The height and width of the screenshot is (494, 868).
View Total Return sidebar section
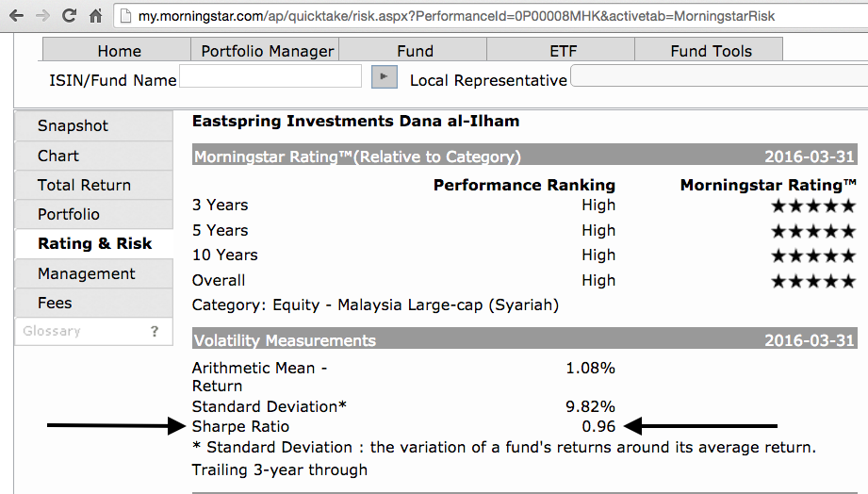click(84, 186)
